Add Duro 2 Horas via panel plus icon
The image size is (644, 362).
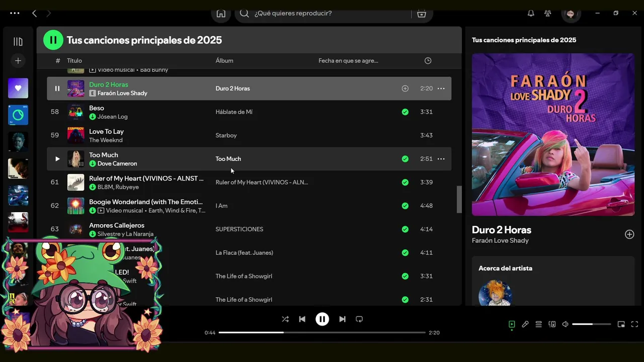(629, 234)
